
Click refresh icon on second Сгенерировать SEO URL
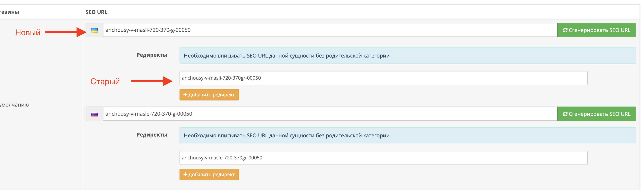(x=565, y=114)
